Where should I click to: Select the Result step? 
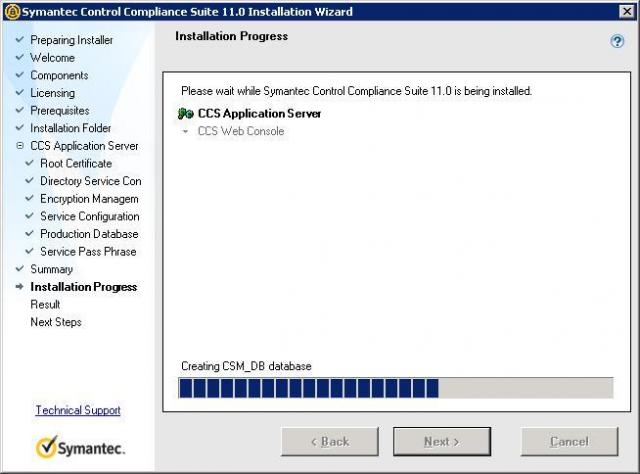pos(45,305)
